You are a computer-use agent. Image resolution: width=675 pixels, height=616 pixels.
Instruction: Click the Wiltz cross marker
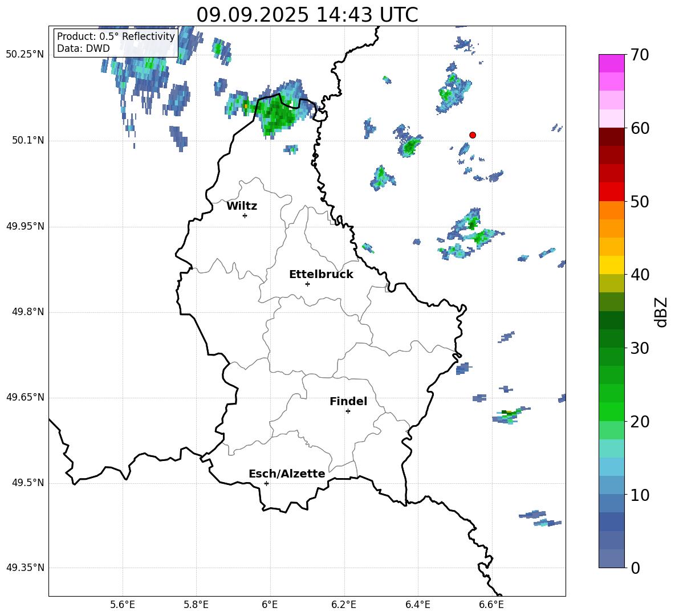245,215
